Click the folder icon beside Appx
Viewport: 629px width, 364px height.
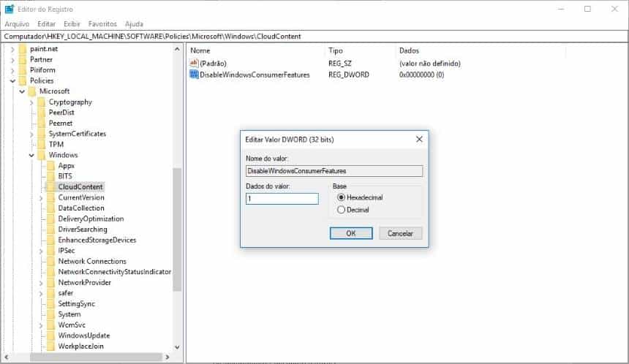[x=51, y=166]
